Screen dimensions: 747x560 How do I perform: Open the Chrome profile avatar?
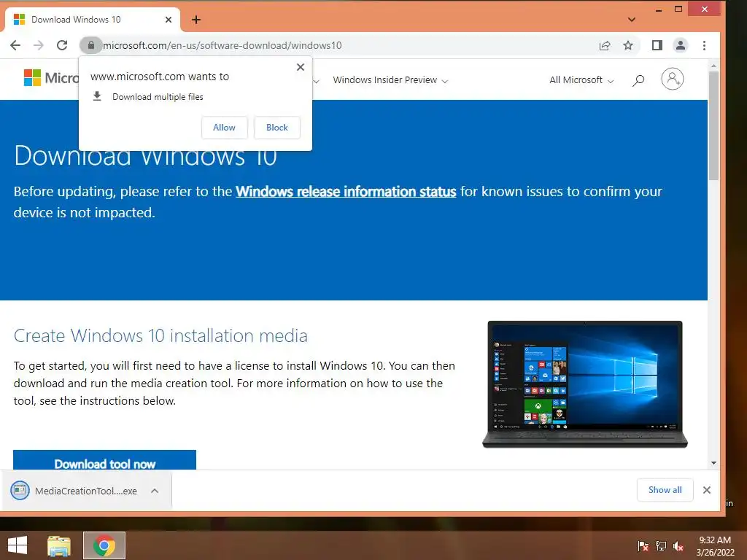click(x=681, y=45)
